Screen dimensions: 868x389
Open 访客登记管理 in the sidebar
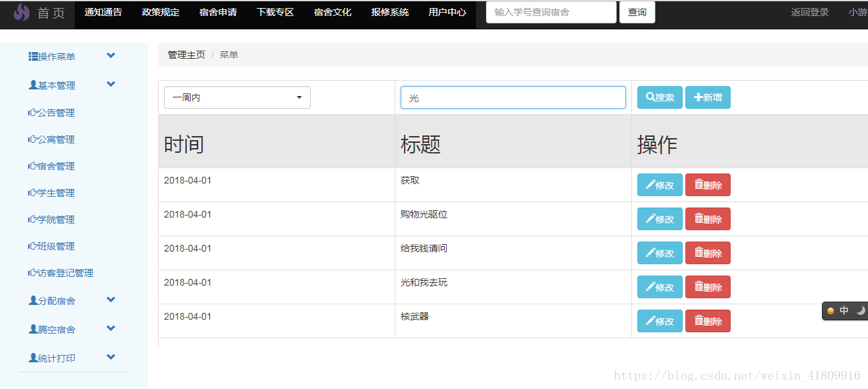(x=65, y=273)
